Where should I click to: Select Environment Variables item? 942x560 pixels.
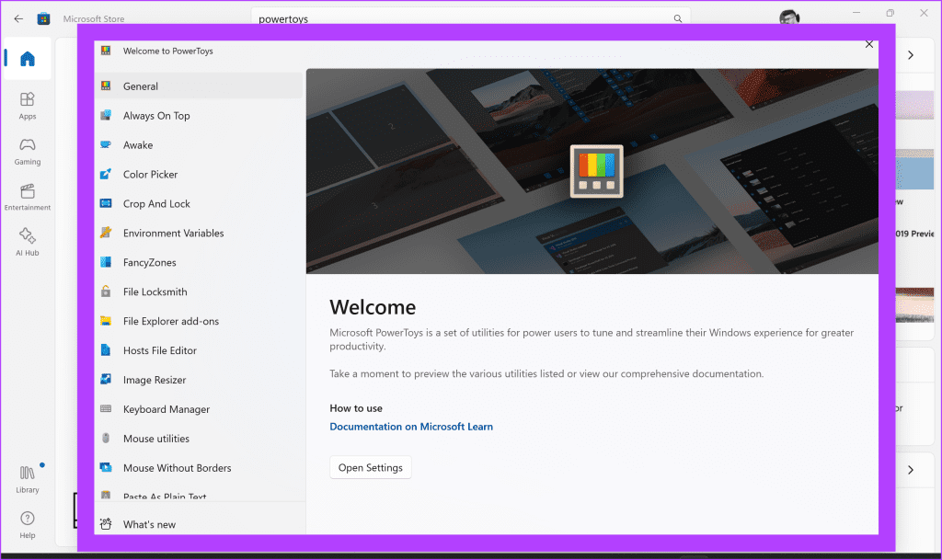coord(199,233)
